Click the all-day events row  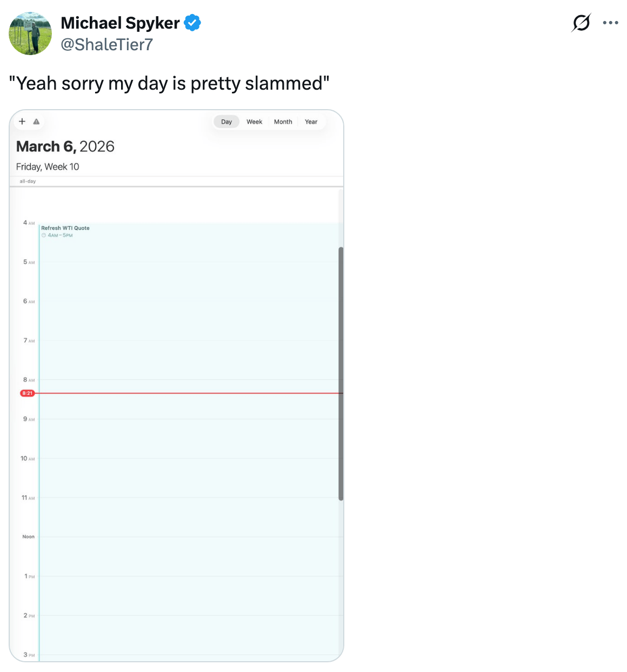click(x=178, y=182)
